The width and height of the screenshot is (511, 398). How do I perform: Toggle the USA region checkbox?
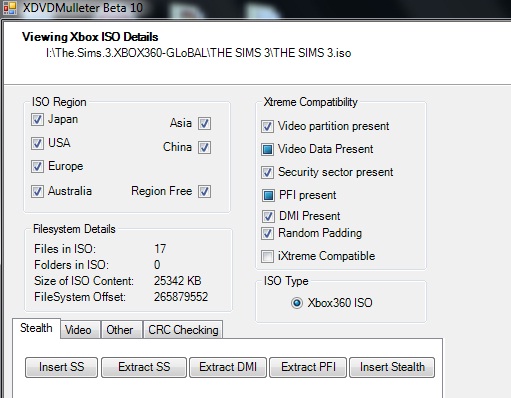tap(37, 143)
